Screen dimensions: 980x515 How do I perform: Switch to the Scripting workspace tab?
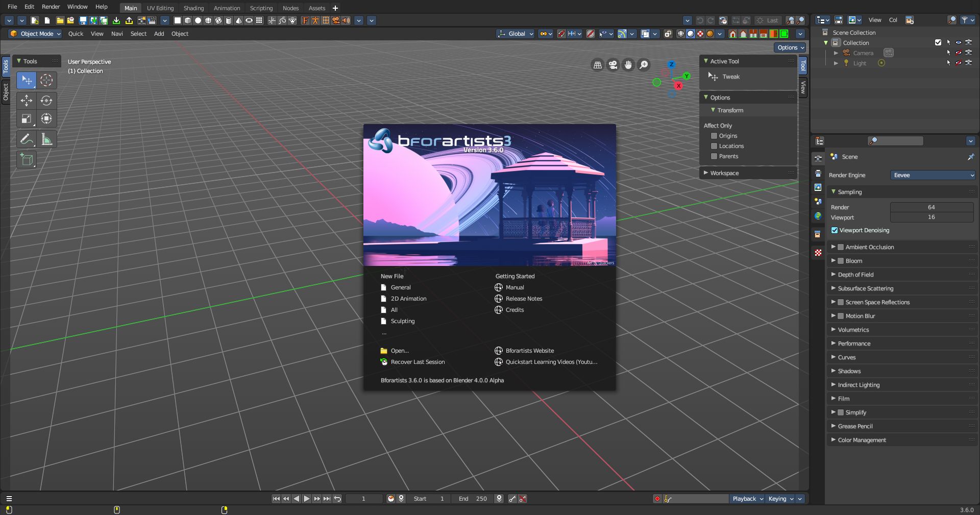click(261, 8)
